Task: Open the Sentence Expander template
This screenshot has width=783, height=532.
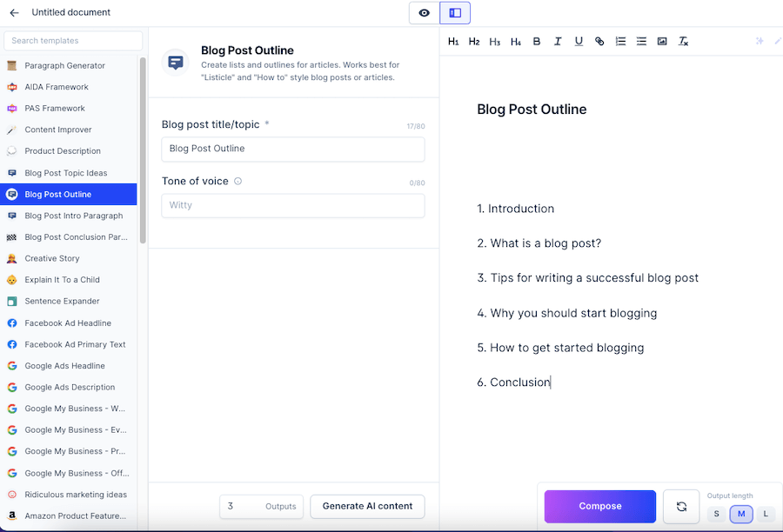Action: pyautogui.click(x=69, y=302)
